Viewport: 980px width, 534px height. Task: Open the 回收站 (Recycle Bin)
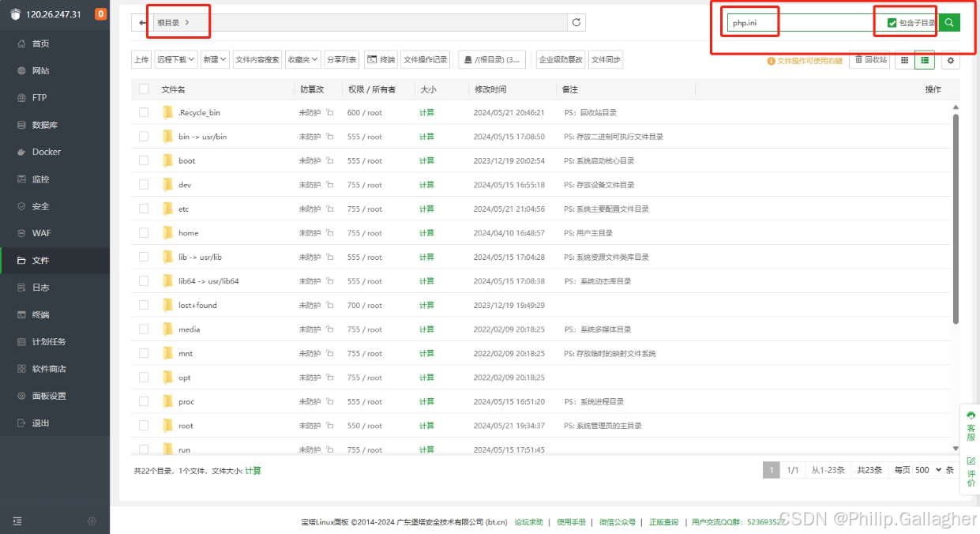click(869, 59)
